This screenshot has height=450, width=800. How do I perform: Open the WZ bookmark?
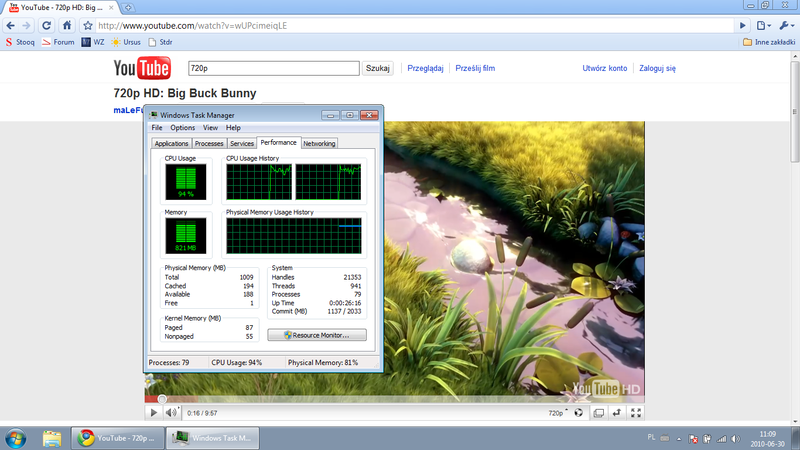tap(93, 42)
